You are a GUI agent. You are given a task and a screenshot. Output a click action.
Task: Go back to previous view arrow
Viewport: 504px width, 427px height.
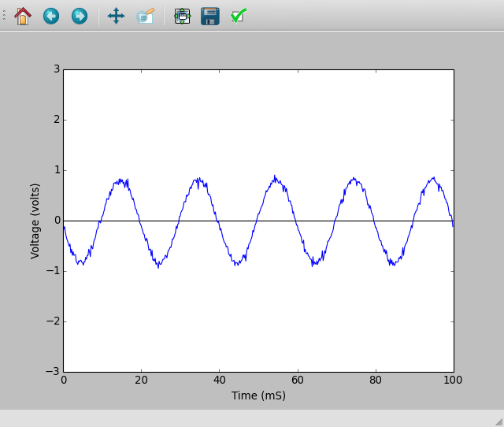pos(51,16)
